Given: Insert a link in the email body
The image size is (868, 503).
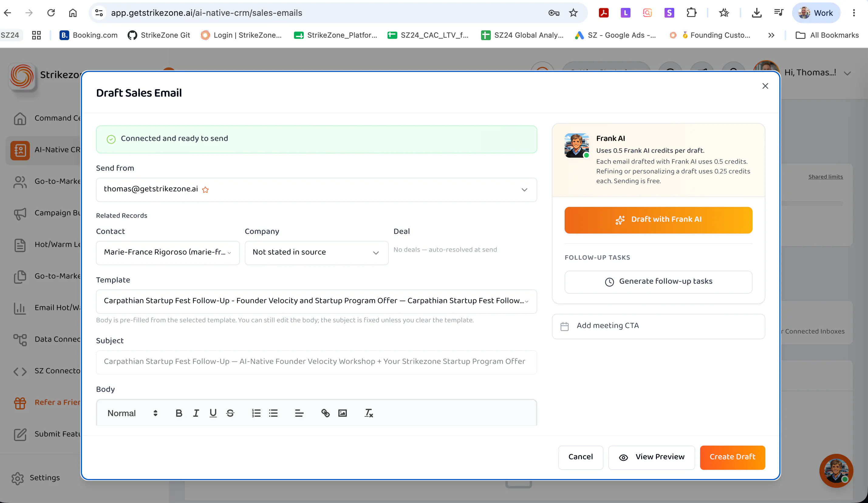Looking at the screenshot, I should click(x=325, y=413).
